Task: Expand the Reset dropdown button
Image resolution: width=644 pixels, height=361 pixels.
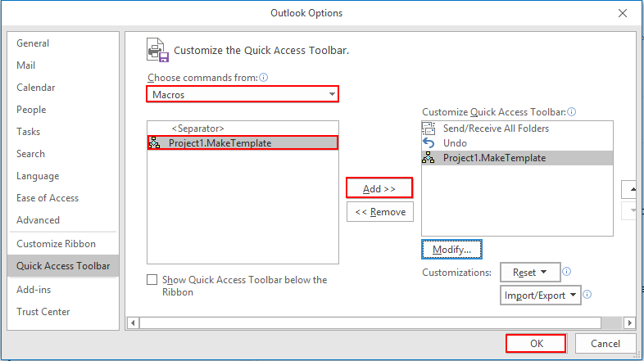Action: (530, 272)
